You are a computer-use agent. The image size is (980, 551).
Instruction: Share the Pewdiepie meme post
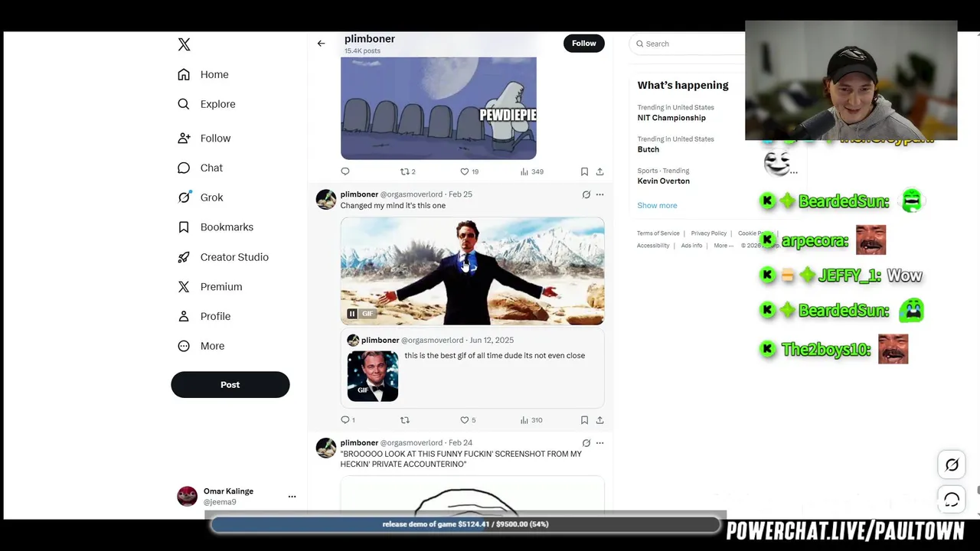click(x=599, y=171)
